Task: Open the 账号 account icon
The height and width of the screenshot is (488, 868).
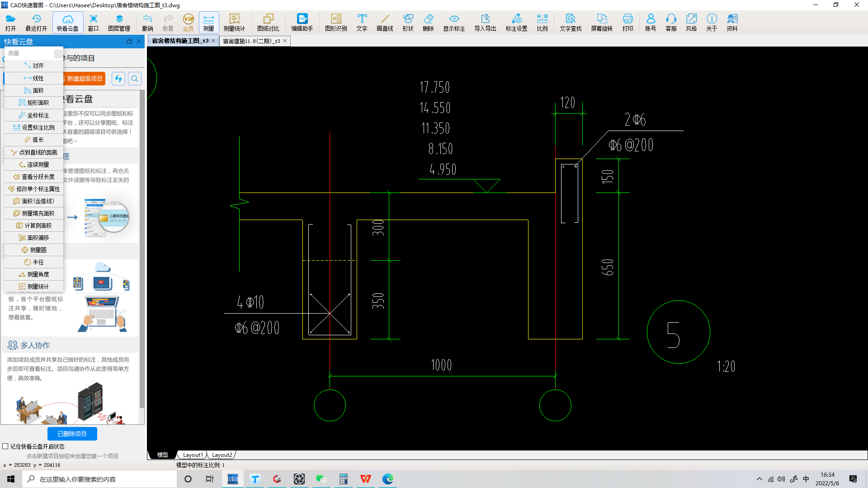Action: [x=651, y=22]
